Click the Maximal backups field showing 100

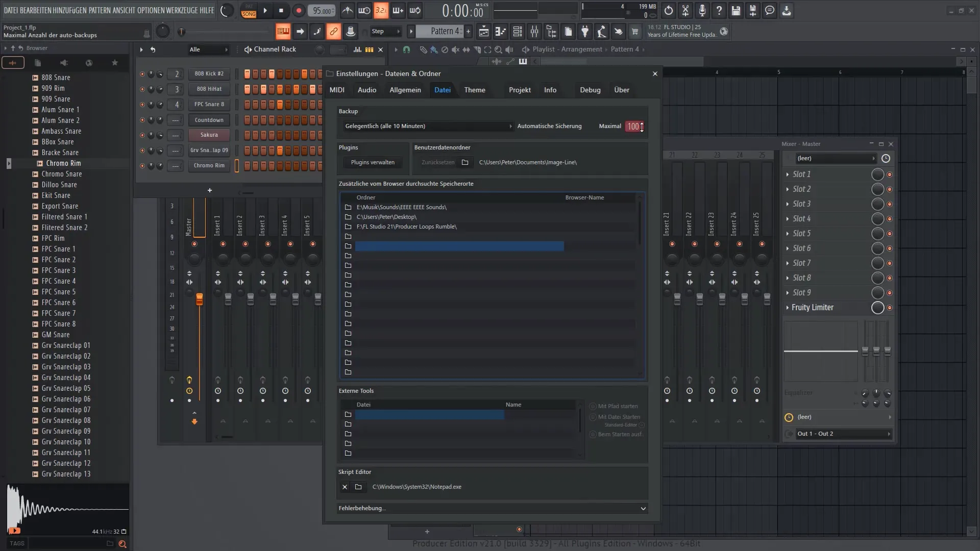point(634,126)
